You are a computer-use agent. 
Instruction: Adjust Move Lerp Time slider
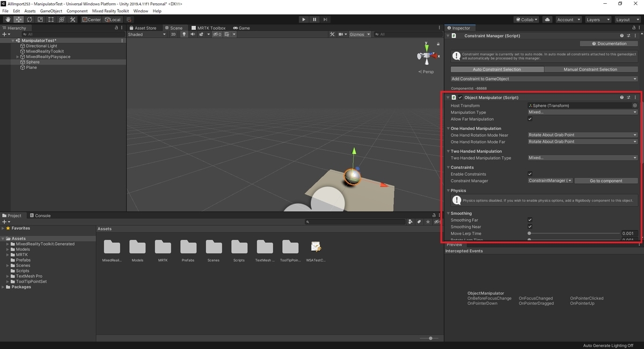pyautogui.click(x=573, y=234)
